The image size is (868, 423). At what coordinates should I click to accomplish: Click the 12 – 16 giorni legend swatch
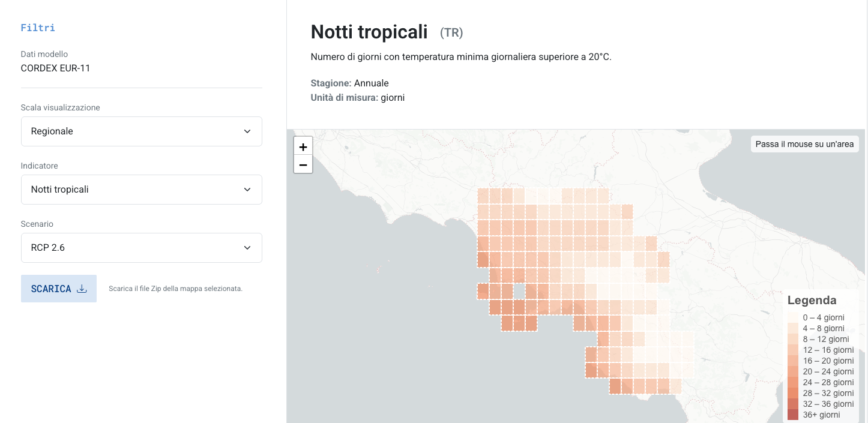point(793,350)
